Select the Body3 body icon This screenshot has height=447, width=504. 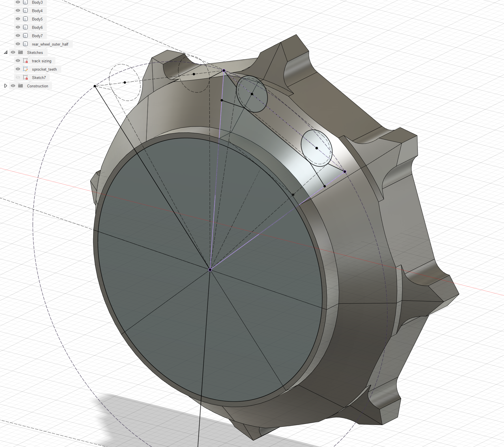[25, 2]
